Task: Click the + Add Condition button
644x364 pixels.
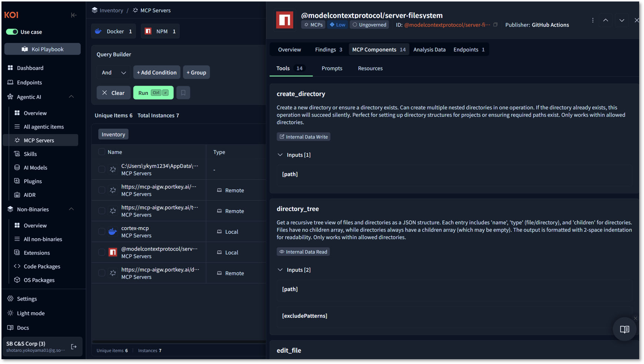Action: tap(157, 72)
